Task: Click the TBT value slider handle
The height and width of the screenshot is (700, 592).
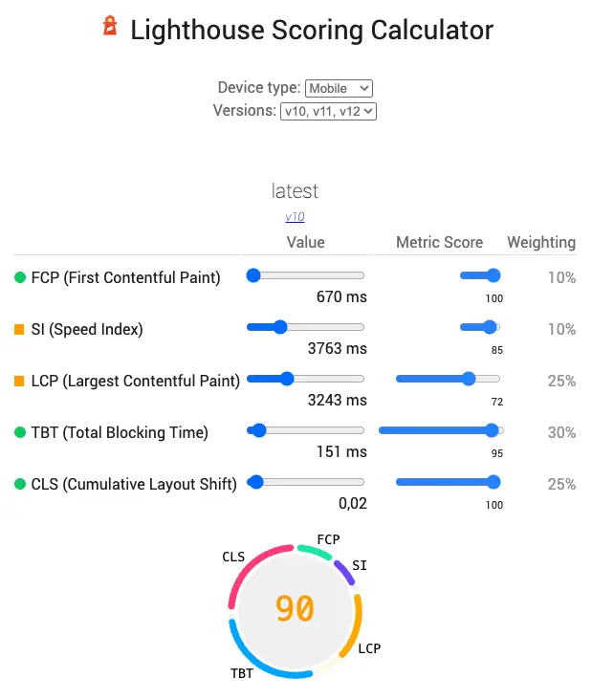Action: (259, 430)
